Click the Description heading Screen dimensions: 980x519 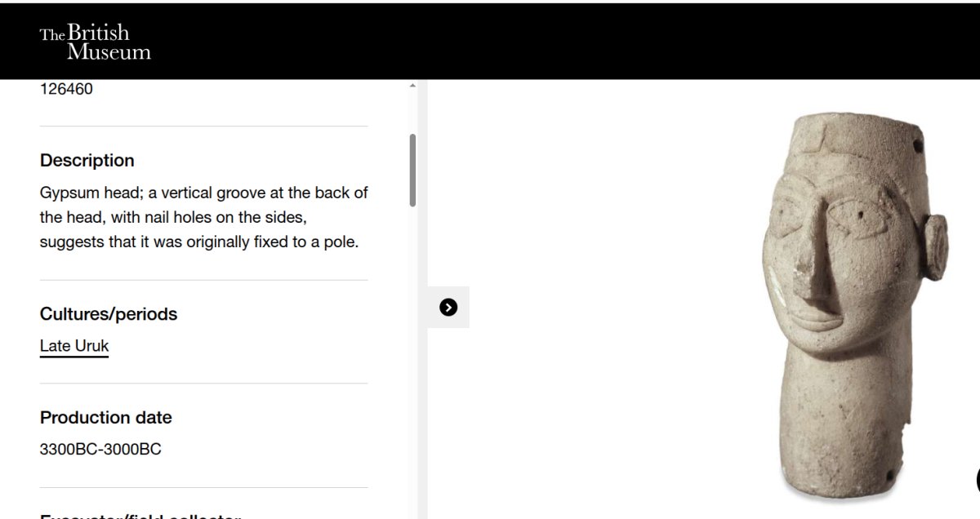(87, 160)
